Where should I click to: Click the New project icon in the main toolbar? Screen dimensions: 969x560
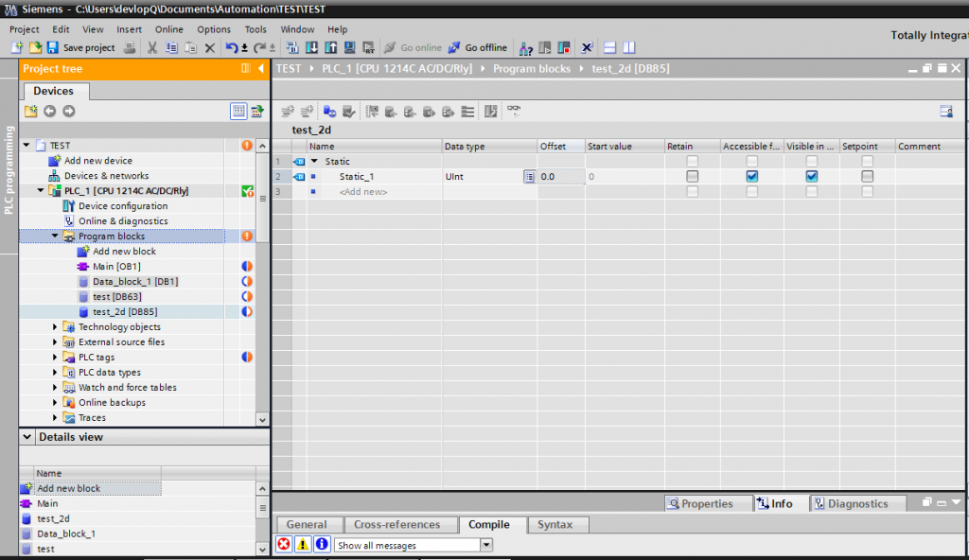point(17,47)
